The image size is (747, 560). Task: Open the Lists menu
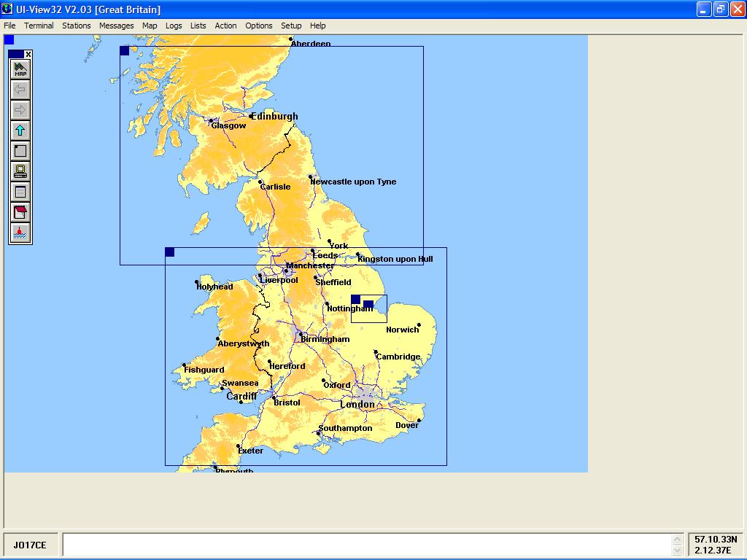pyautogui.click(x=198, y=26)
